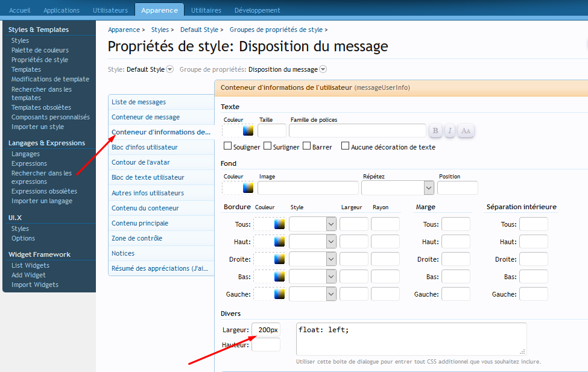
Task: Click the small caps font button
Action: 465,131
